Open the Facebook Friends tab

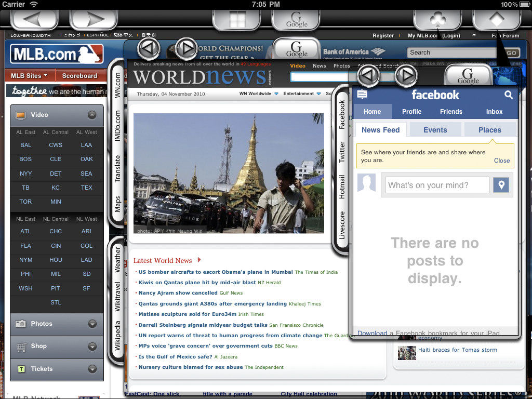(451, 112)
